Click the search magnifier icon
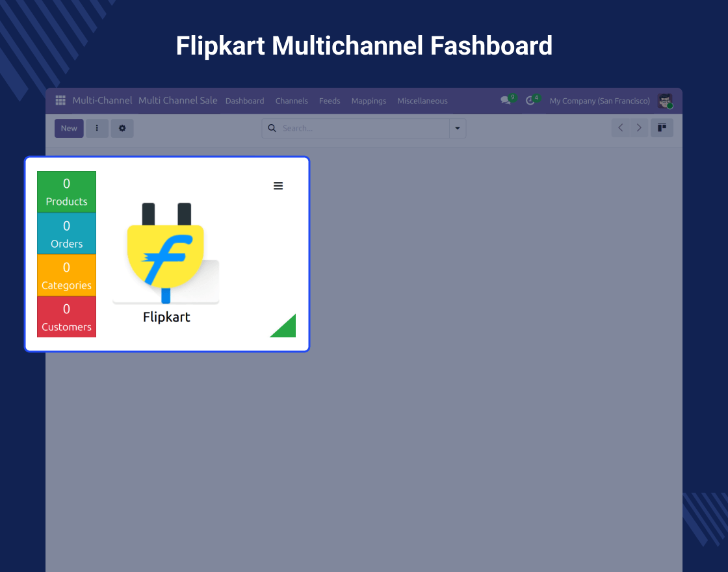Image resolution: width=728 pixels, height=572 pixels. pyautogui.click(x=272, y=128)
